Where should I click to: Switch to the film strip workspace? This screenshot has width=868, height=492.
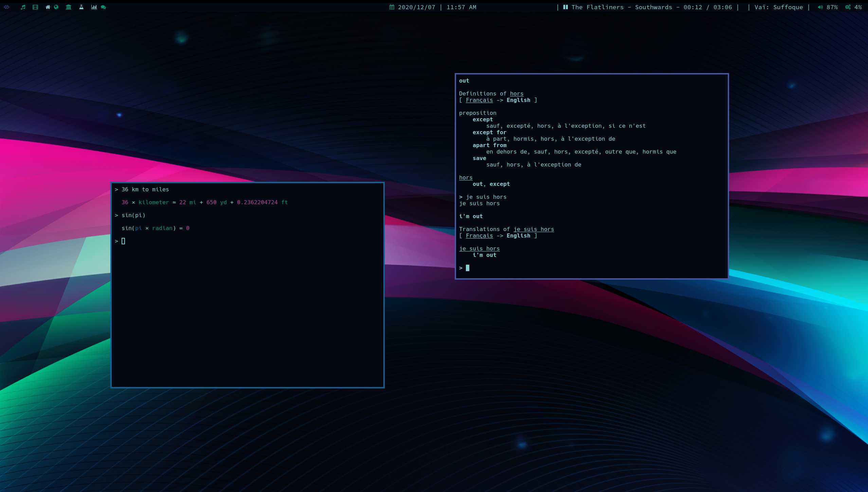tap(35, 7)
